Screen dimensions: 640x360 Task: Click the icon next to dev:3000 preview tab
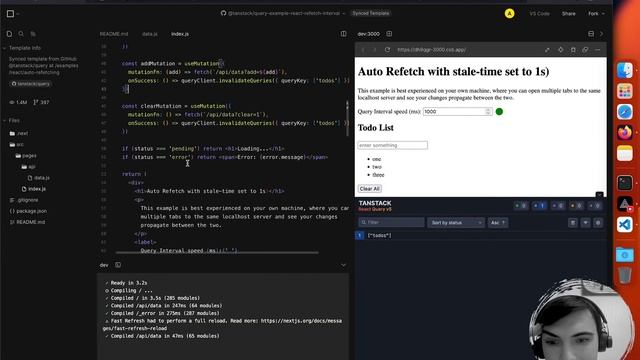pos(389,34)
